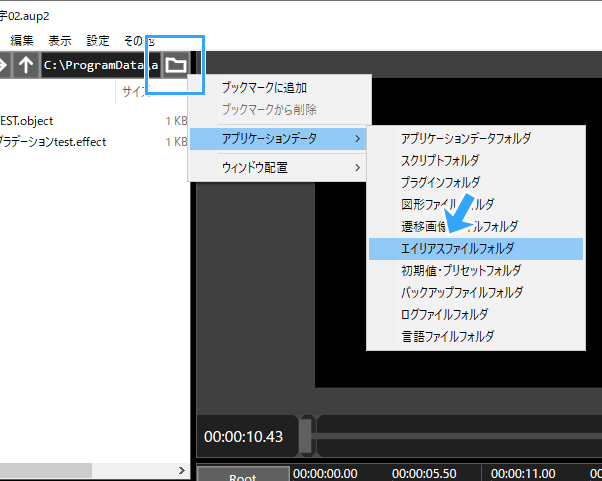Click the アプリケーションデータ submenu arrow
The height and width of the screenshot is (481, 602).
tap(357, 138)
